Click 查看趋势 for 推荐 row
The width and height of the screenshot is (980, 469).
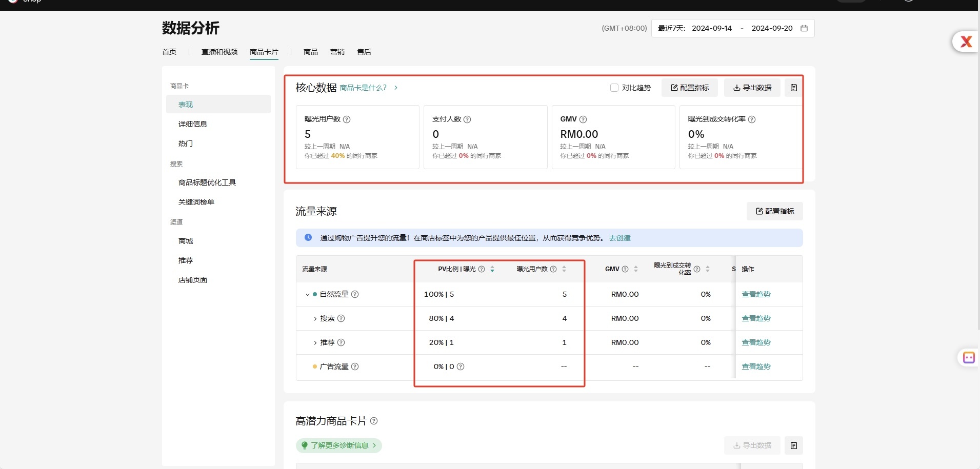pos(756,342)
